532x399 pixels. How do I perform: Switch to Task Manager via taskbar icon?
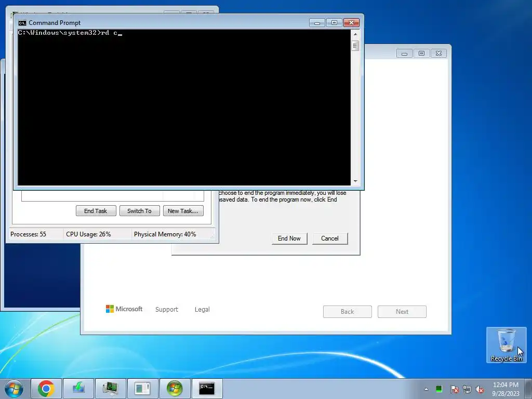(111, 389)
